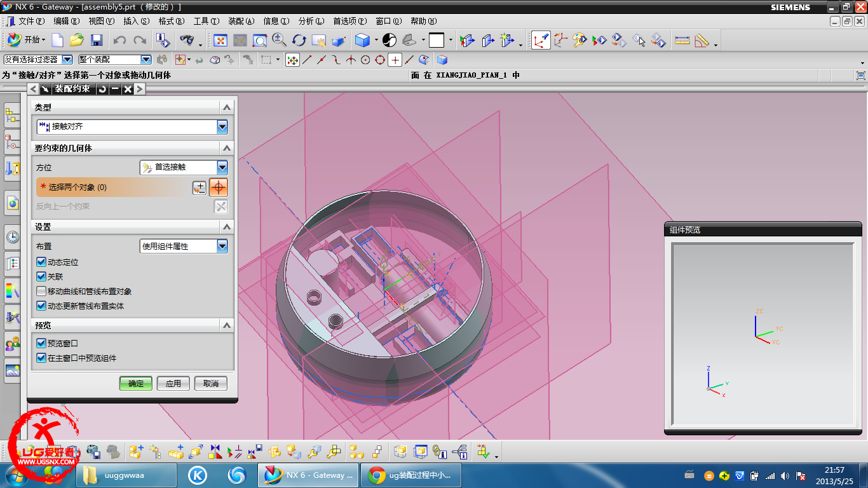The height and width of the screenshot is (488, 868).
Task: Click the 取消 button
Action: (211, 384)
